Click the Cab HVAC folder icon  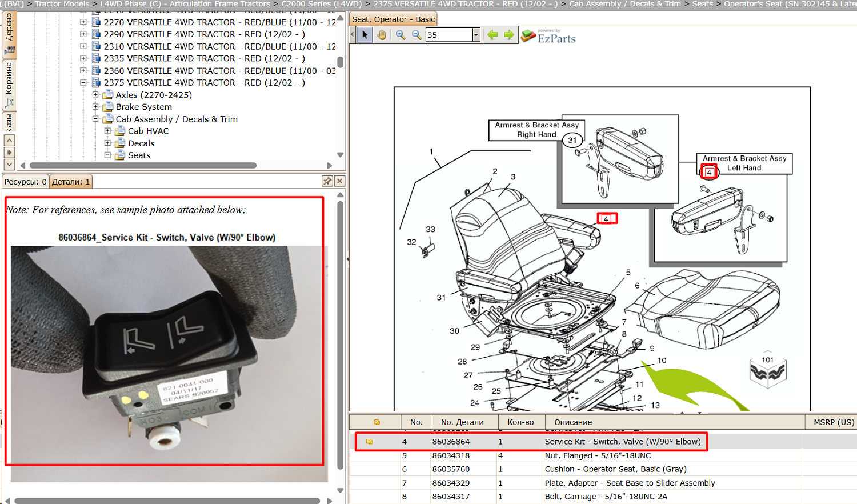click(x=120, y=131)
